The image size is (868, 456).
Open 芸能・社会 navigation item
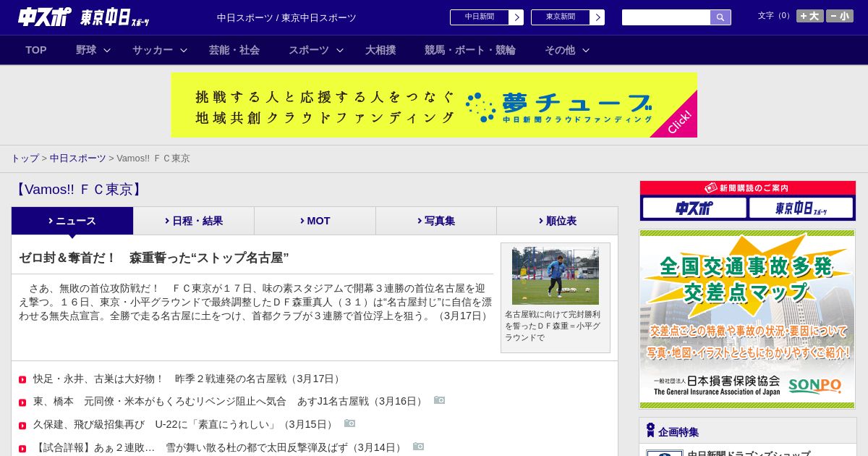(x=234, y=50)
